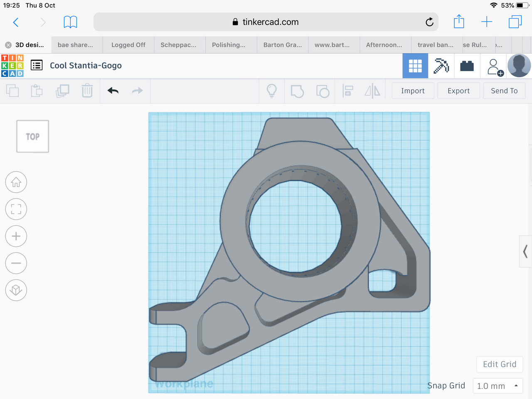Click the Paste tool
532x399 pixels.
[x=37, y=91]
